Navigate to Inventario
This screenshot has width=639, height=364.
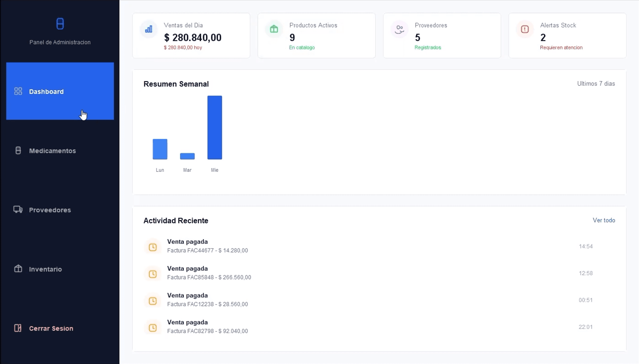60,269
